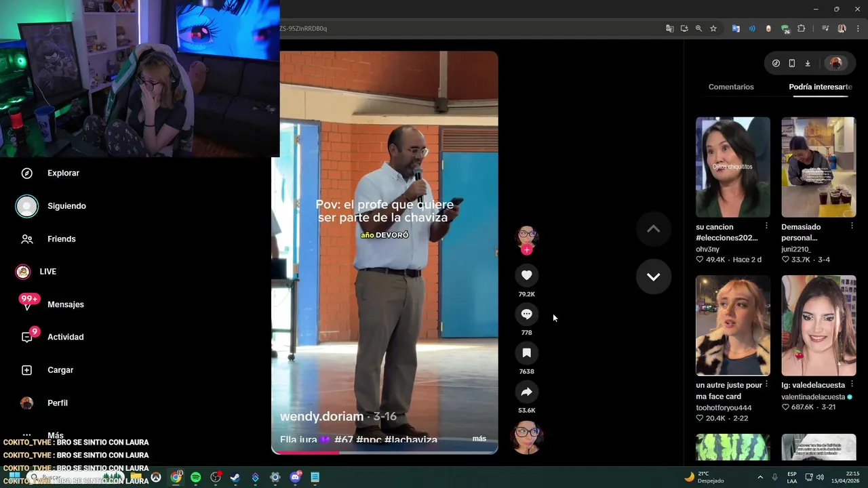The image size is (868, 488).
Task: Open the Chrome extensions puzzle icon
Action: (802, 28)
